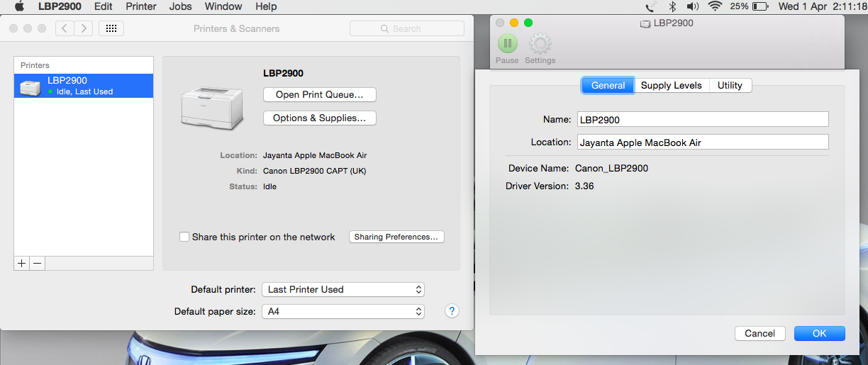Open help with question mark button
868x365 pixels.
point(452,311)
